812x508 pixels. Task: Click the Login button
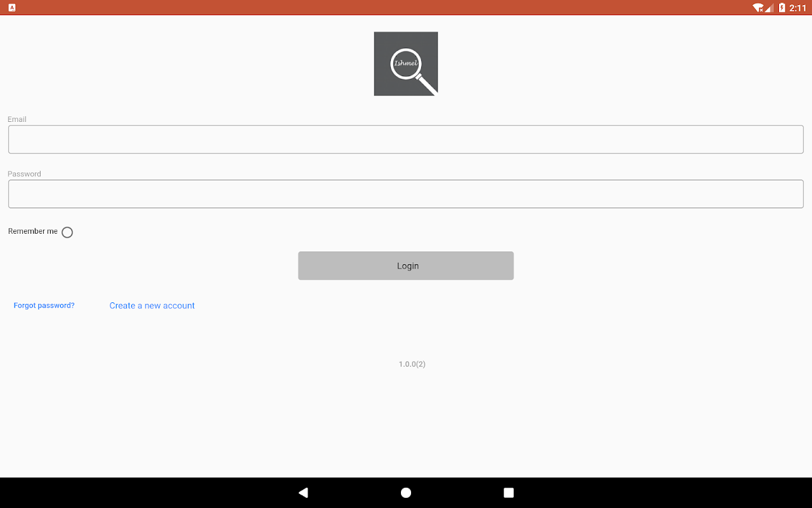(x=406, y=265)
